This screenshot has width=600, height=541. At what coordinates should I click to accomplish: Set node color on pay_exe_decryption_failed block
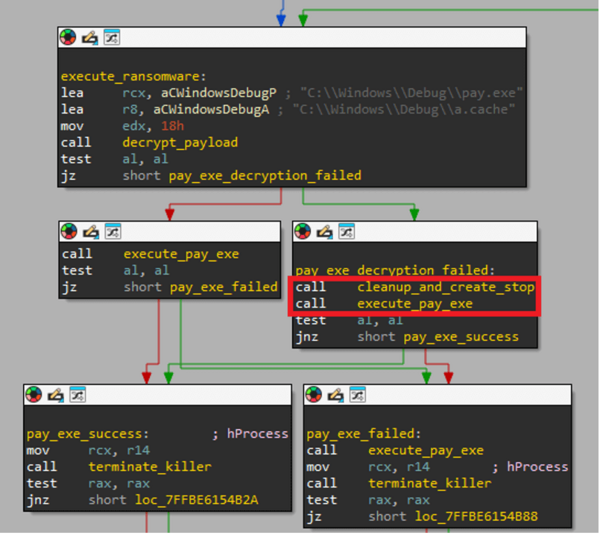(x=303, y=232)
